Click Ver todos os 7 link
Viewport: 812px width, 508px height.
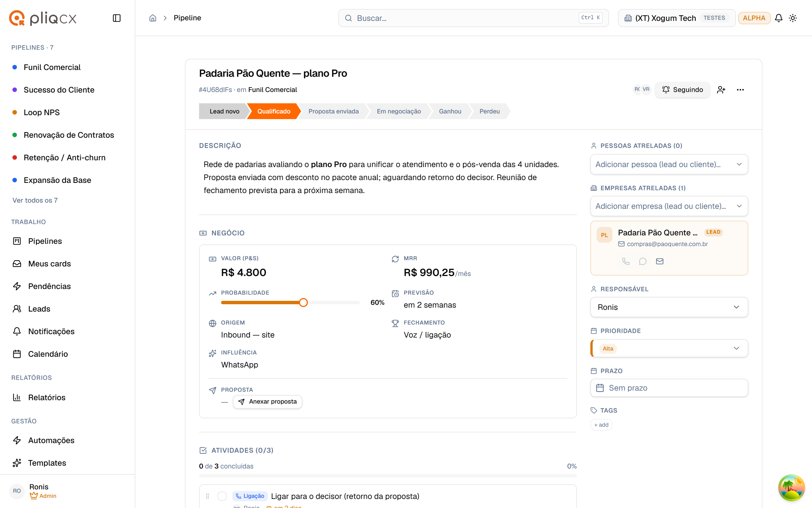tap(35, 200)
